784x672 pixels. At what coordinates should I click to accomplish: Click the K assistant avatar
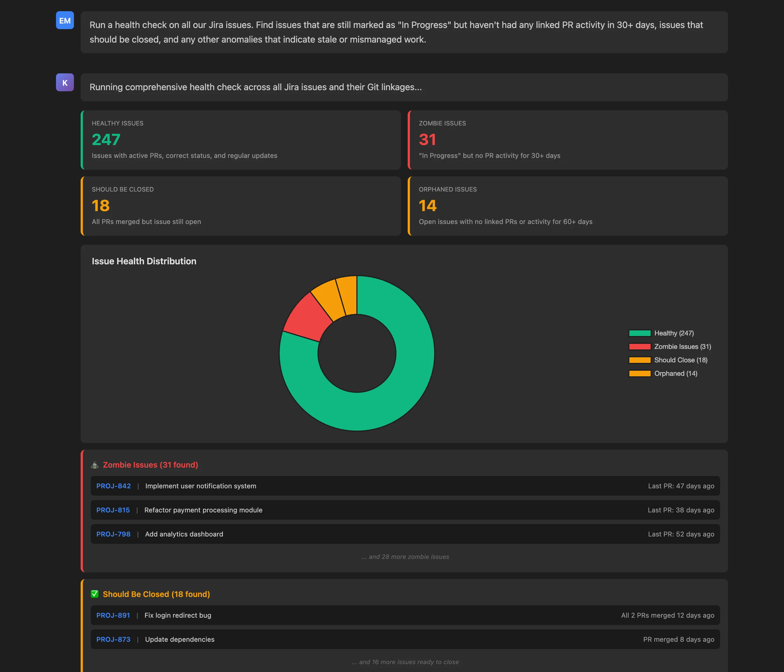pos(65,83)
